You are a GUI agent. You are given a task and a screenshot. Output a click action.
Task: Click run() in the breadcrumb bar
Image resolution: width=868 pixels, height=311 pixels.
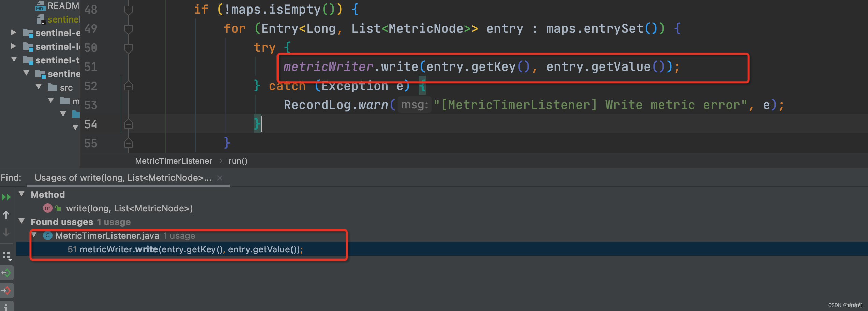(x=238, y=161)
